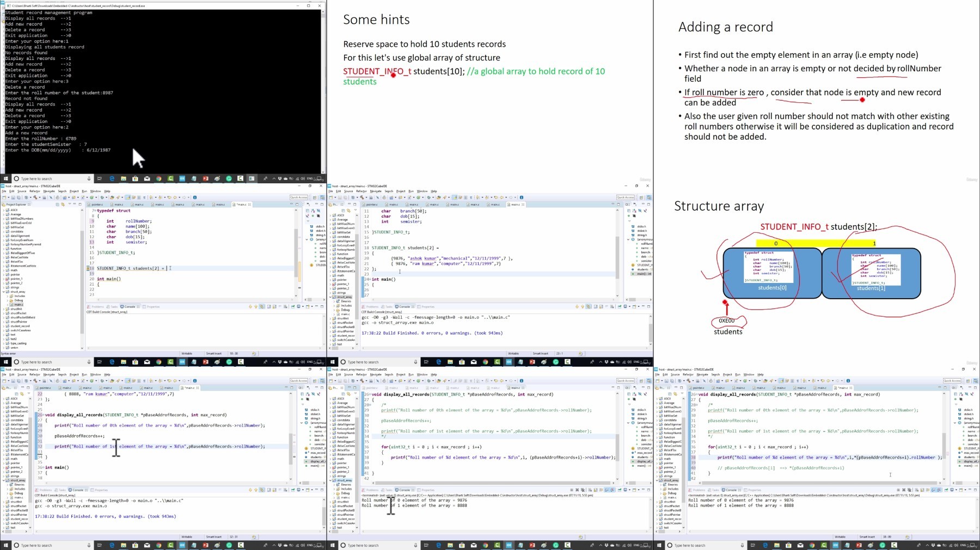Open Refactor menu in middle-left IDE window

tap(34, 191)
